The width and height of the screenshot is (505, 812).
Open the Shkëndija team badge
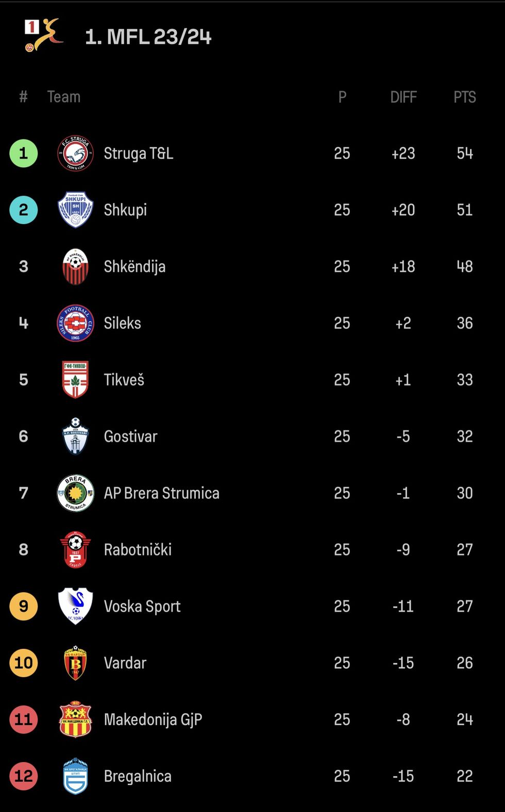click(x=75, y=267)
